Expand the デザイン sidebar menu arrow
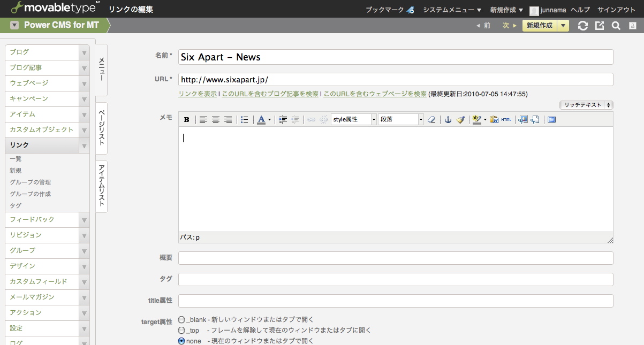This screenshot has width=644, height=345. coord(84,266)
